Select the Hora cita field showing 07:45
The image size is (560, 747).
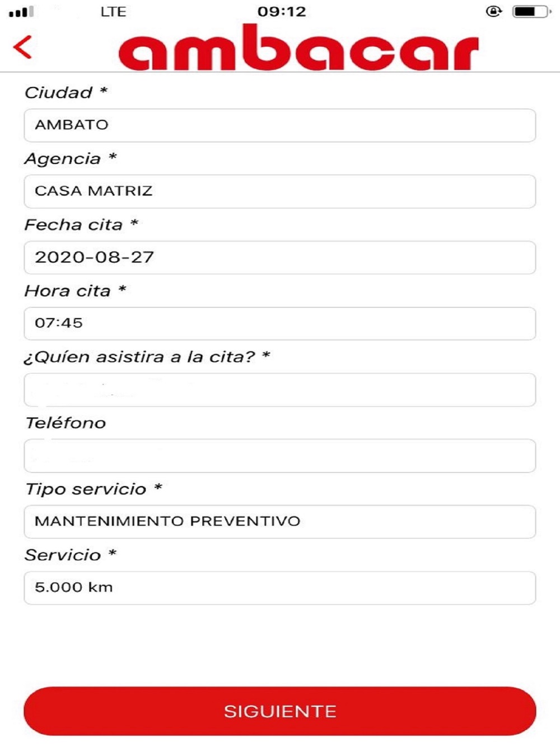(279, 323)
